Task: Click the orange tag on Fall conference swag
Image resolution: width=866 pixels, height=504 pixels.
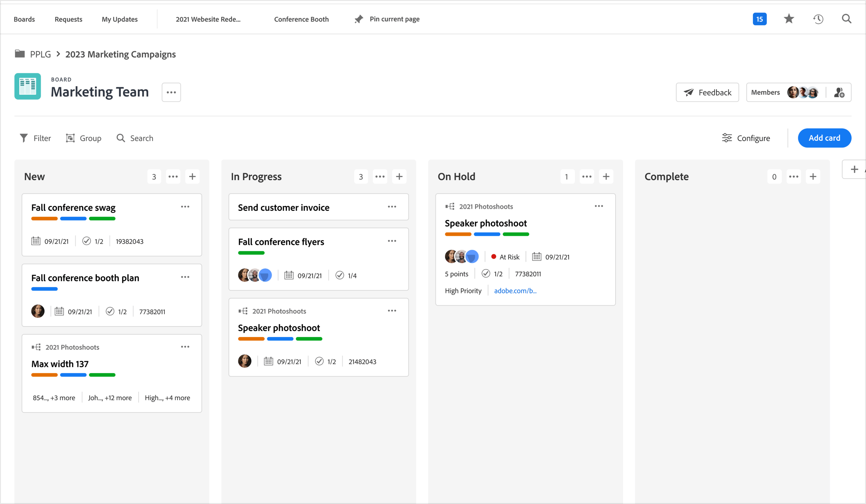Action: point(44,219)
